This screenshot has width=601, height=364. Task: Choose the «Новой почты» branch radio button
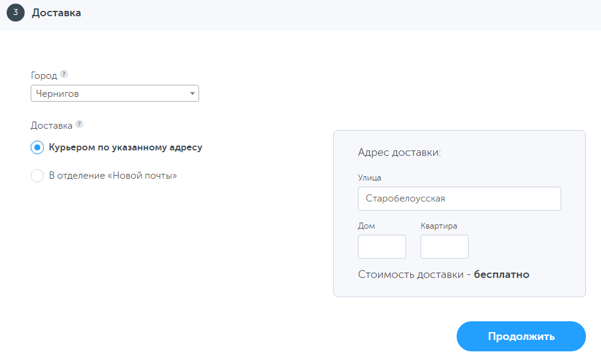point(37,176)
